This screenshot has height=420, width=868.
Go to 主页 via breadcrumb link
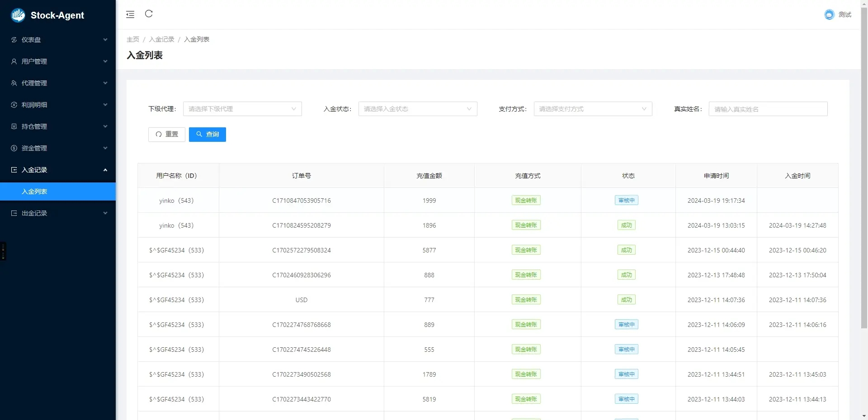(x=133, y=39)
